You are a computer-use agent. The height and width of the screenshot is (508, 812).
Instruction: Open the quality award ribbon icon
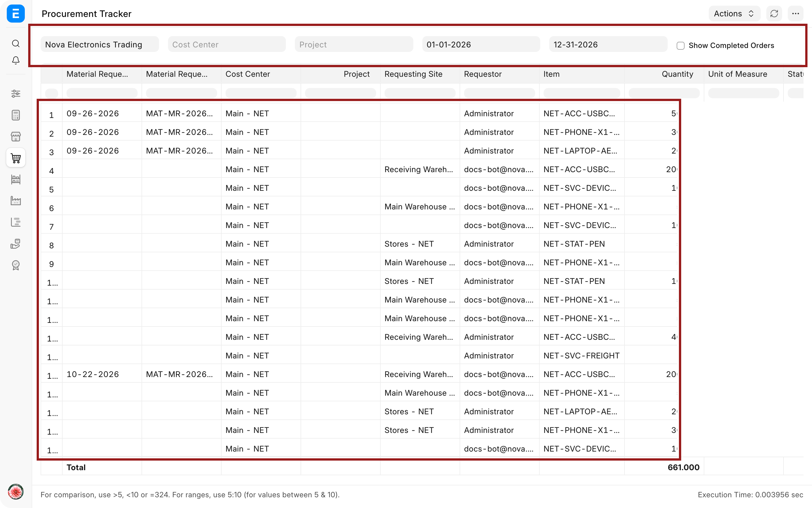click(x=16, y=265)
